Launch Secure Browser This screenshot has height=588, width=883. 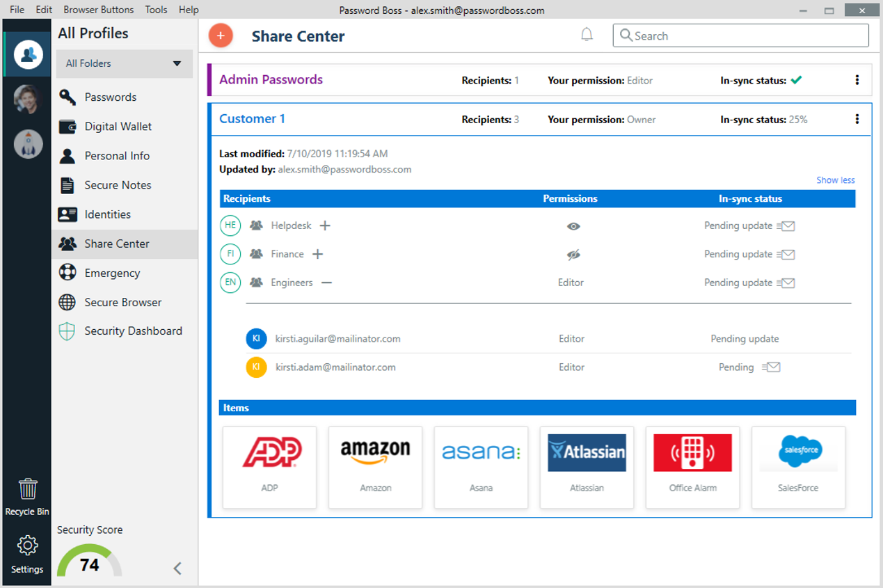(125, 302)
